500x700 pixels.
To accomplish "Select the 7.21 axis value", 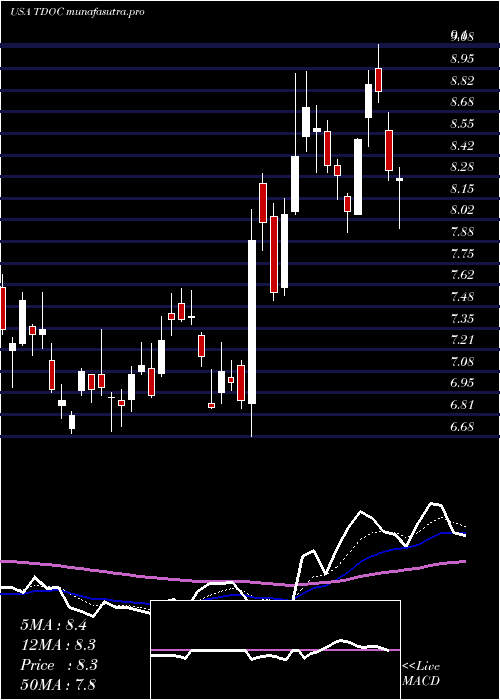I will pyautogui.click(x=462, y=340).
